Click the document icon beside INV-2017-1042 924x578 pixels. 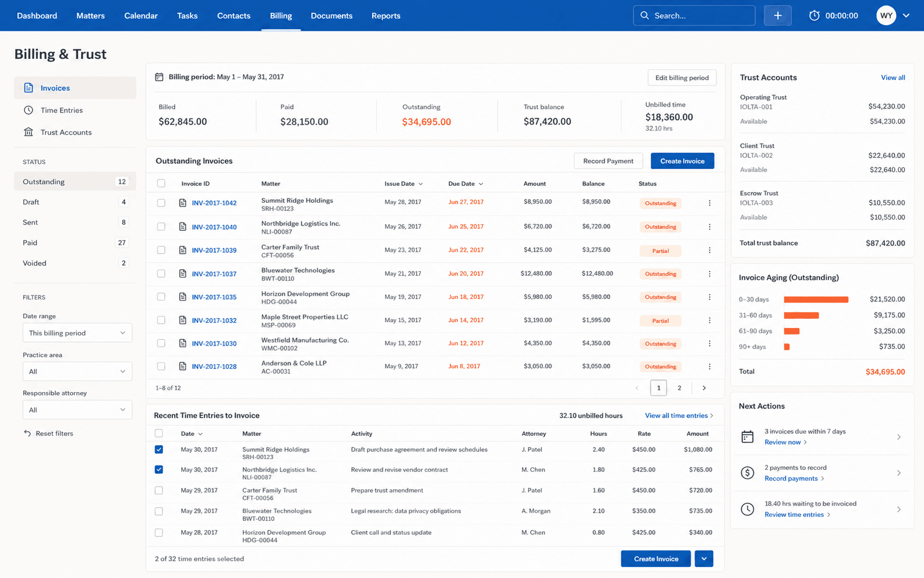point(182,203)
